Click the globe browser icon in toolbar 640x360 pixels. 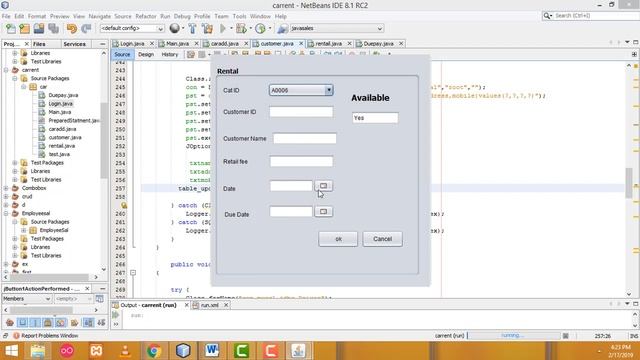click(175, 28)
